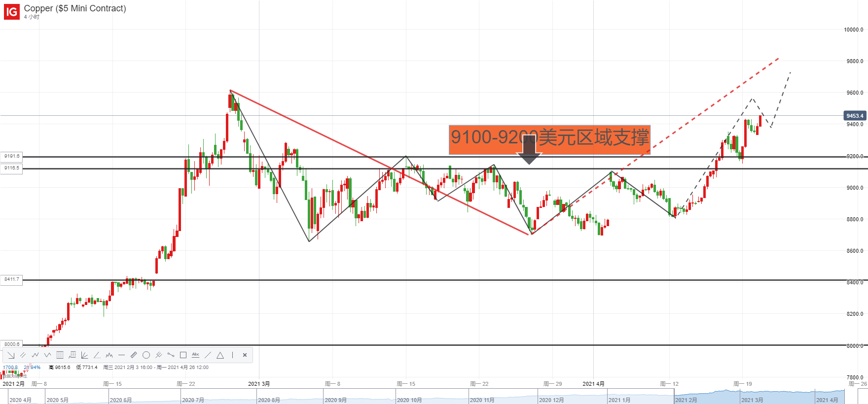Click the Copper ($5 Mini Contract) title
Viewport: 868px width, 404px height.
75,8
